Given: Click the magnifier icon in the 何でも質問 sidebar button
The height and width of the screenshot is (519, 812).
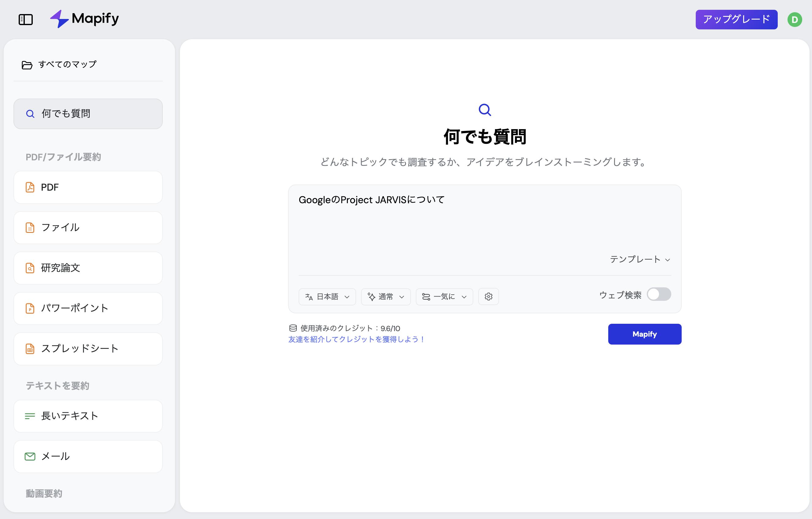Looking at the screenshot, I should (30, 114).
